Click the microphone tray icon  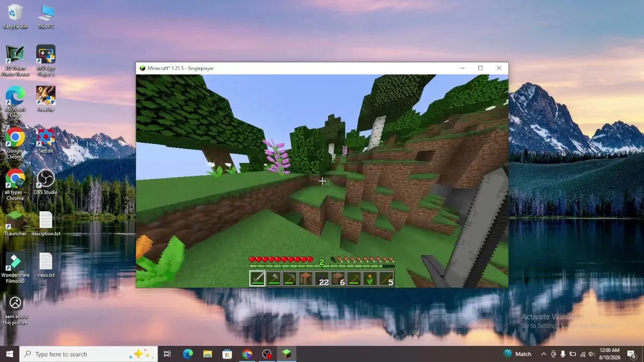coord(562,354)
